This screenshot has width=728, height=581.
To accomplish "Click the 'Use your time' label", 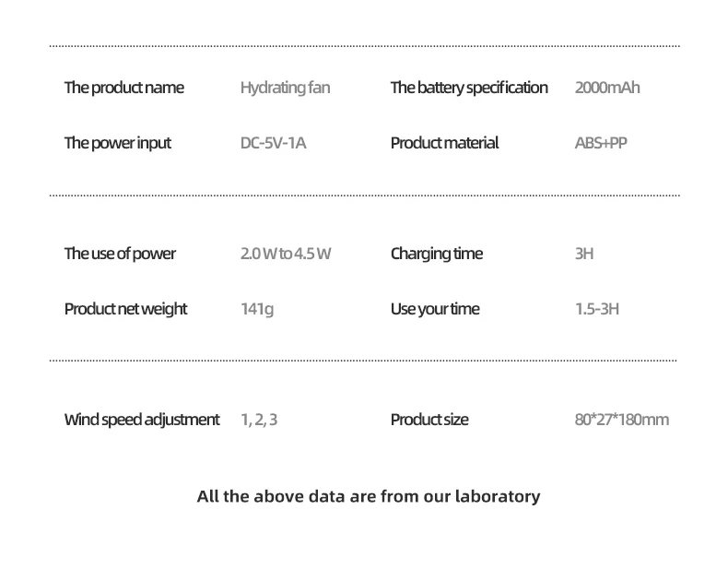I will click(x=435, y=309).
